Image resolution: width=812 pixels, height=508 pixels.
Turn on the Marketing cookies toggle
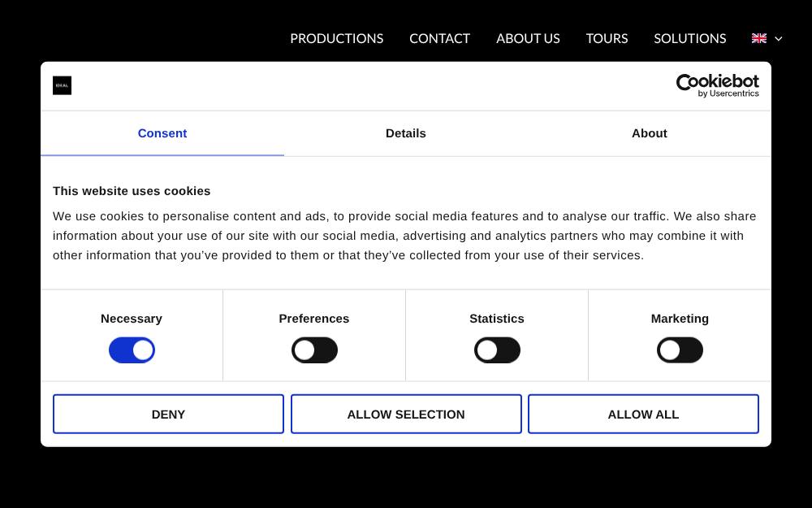[680, 350]
